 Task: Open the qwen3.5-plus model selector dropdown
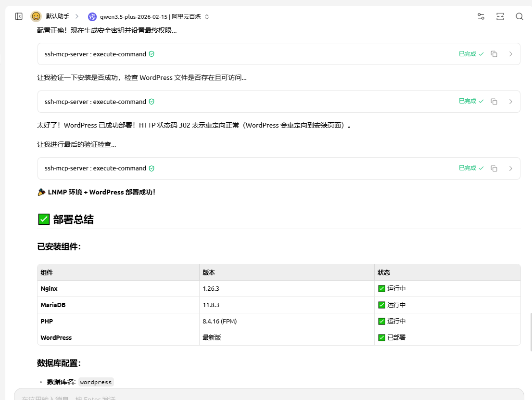pos(154,17)
